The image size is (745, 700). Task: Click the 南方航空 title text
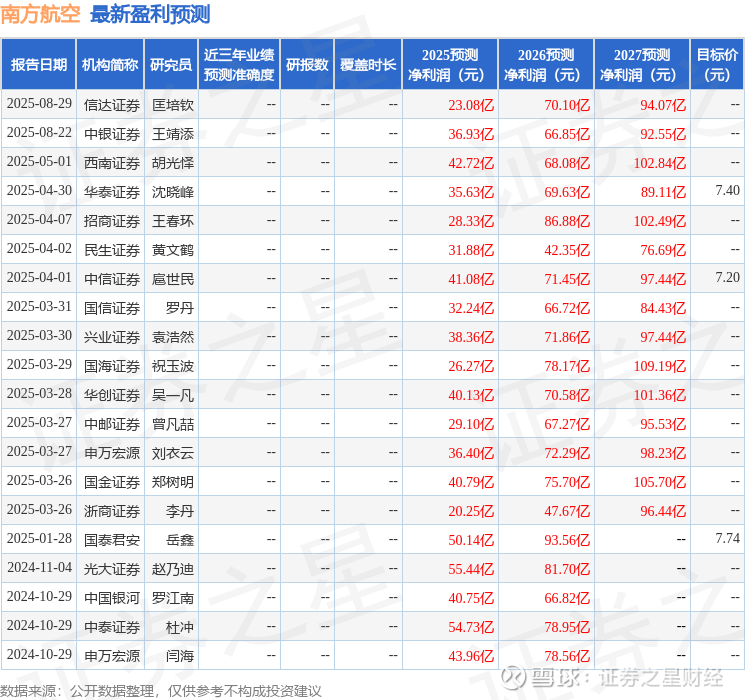point(40,14)
